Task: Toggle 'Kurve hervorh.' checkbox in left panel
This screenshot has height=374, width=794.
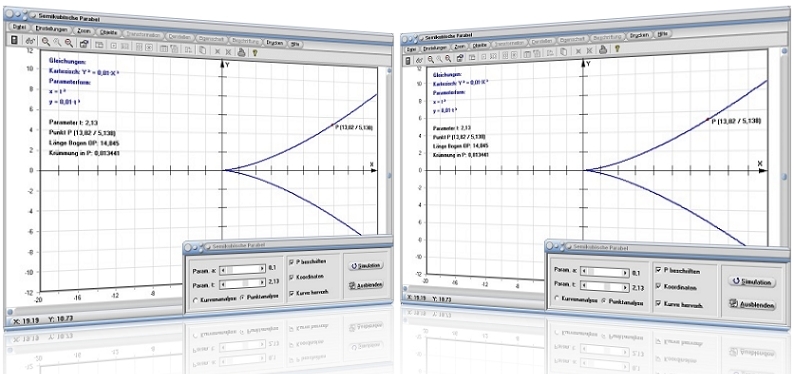Action: 291,293
